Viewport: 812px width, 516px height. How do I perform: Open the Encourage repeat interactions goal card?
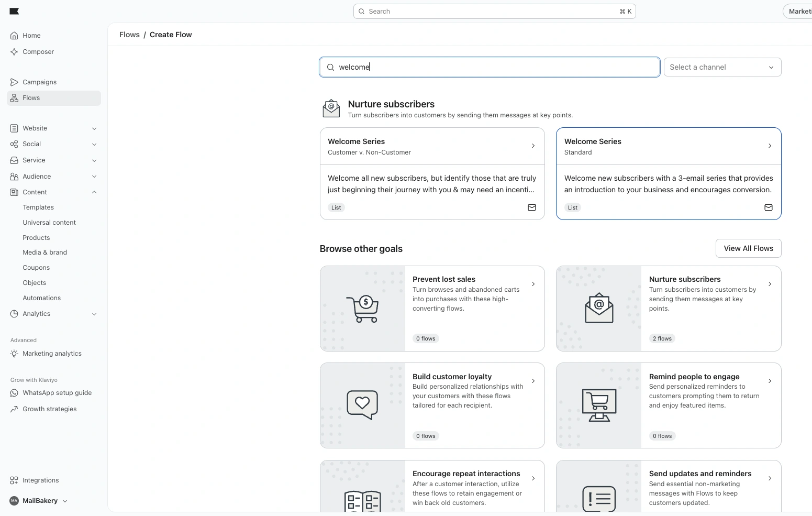432,486
